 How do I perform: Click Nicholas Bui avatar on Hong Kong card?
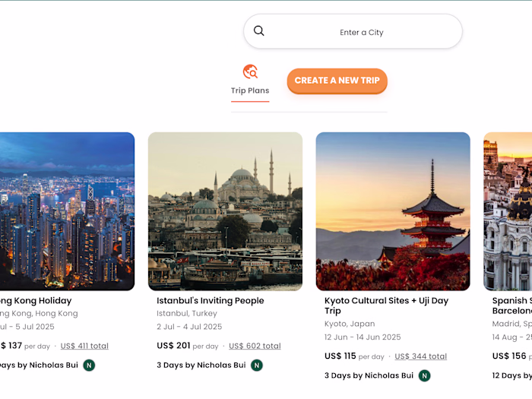tap(89, 366)
